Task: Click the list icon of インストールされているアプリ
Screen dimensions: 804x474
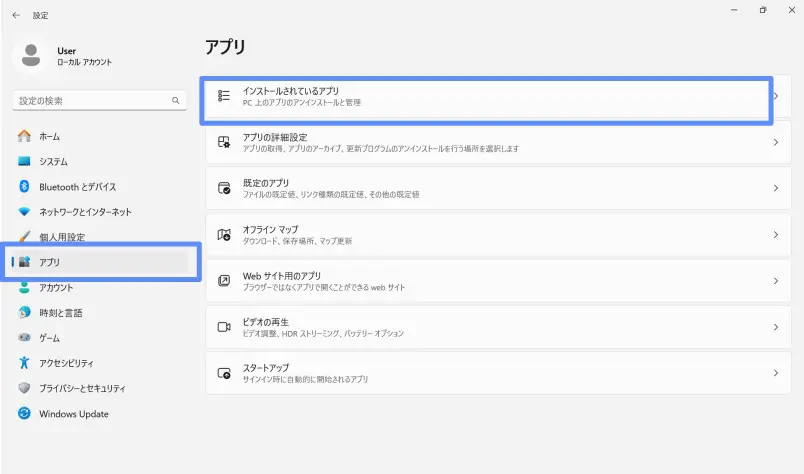Action: point(224,96)
